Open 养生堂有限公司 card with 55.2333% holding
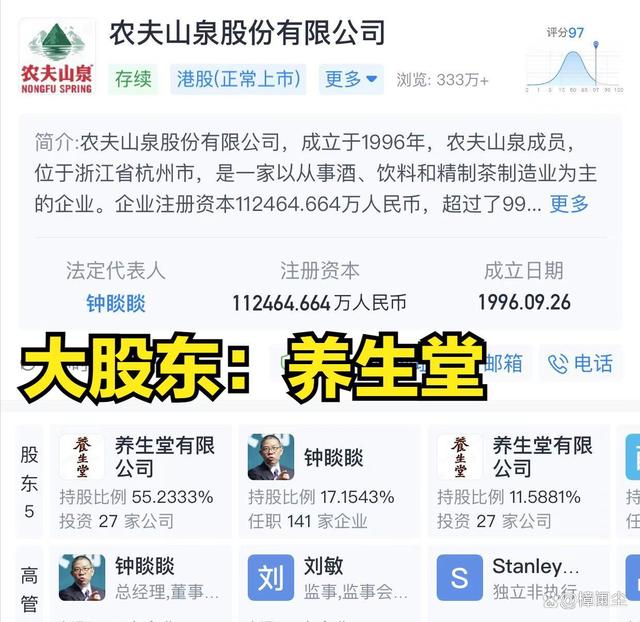The height and width of the screenshot is (622, 640). click(141, 481)
